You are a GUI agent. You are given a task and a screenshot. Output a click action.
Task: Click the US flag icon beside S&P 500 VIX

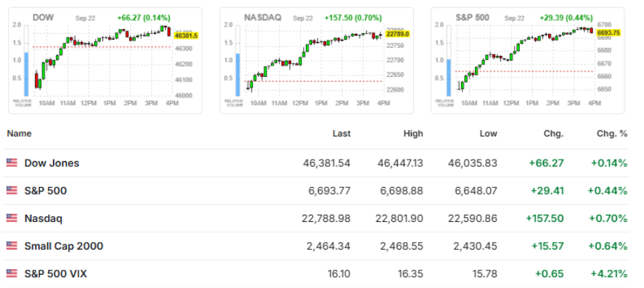[12, 273]
